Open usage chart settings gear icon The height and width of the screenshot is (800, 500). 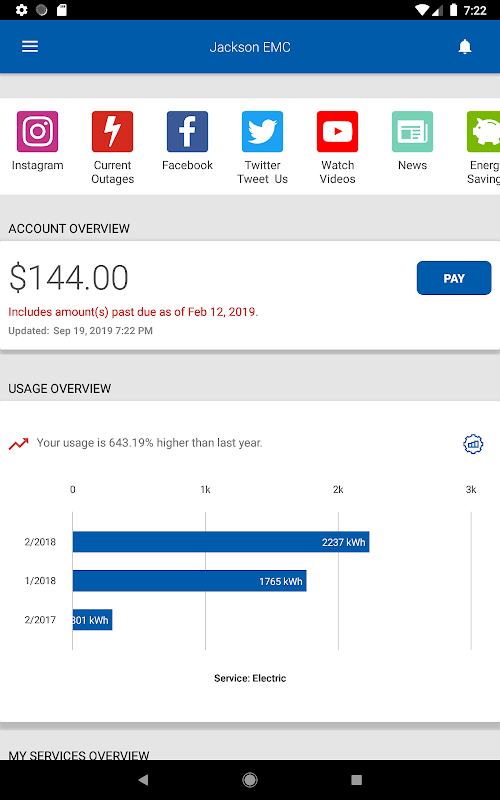(x=473, y=444)
